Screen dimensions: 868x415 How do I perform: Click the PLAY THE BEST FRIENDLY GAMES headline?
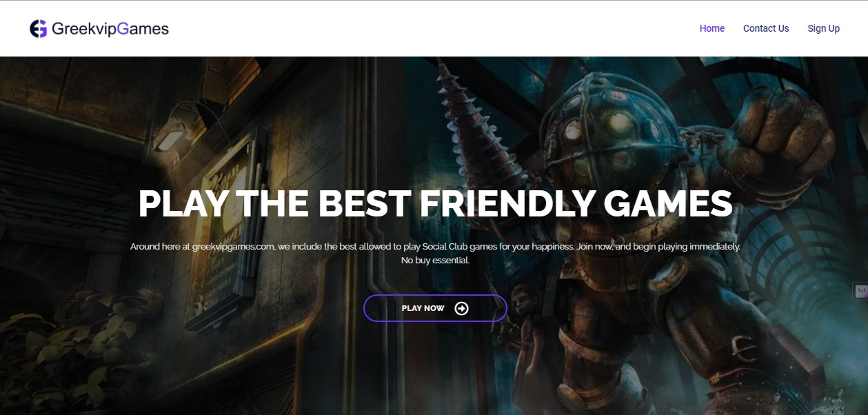(x=435, y=203)
